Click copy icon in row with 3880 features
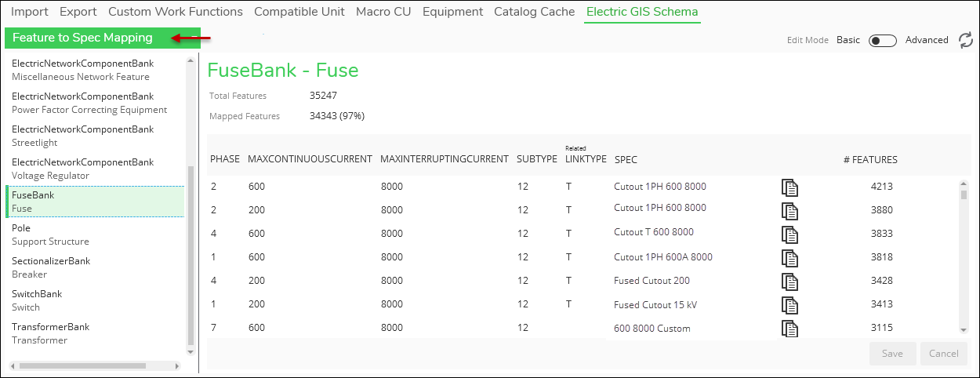 coord(789,210)
